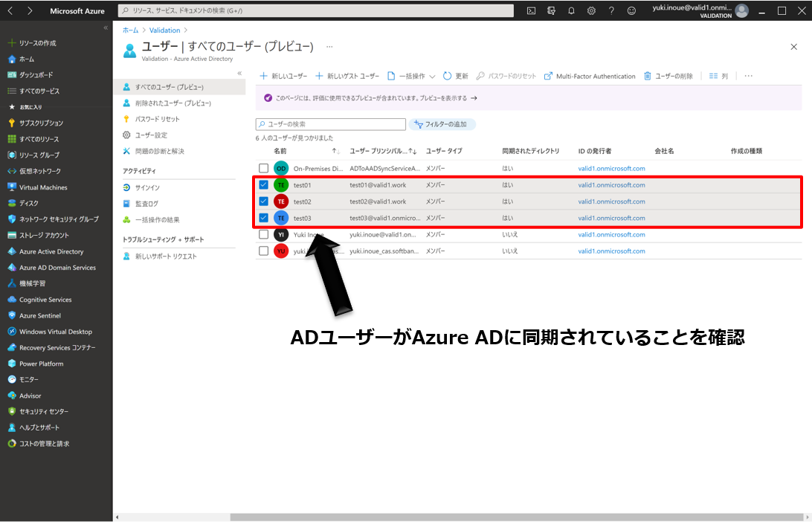Screen dimensions: 812x522
Task: Click 列 columns button
Action: [x=718, y=76]
